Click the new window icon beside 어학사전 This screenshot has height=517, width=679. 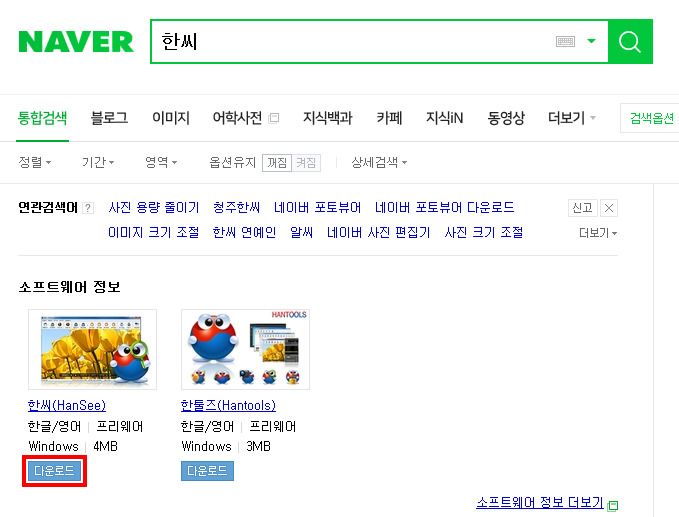click(274, 118)
